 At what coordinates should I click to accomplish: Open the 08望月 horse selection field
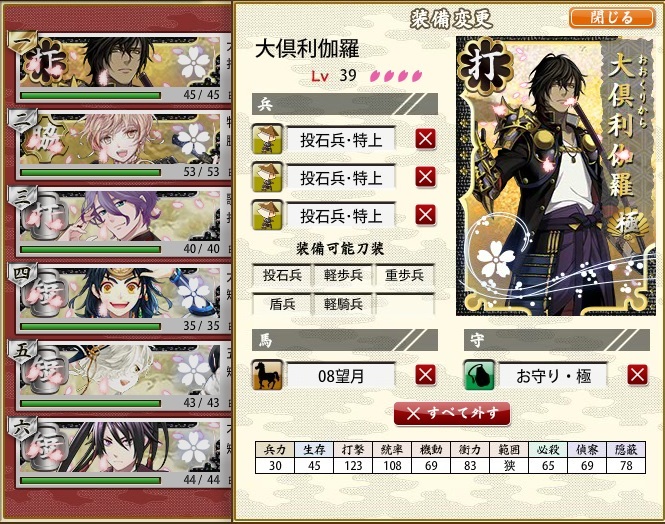click(x=341, y=376)
